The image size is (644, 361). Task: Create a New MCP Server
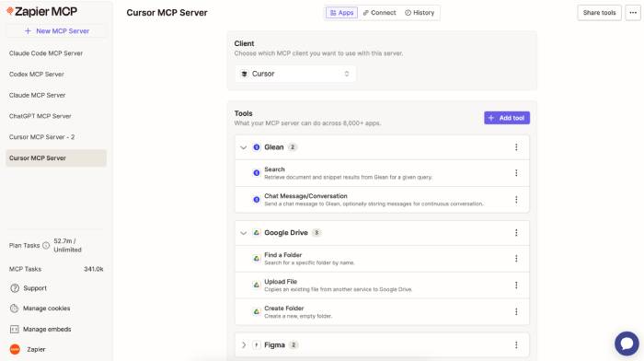56,30
